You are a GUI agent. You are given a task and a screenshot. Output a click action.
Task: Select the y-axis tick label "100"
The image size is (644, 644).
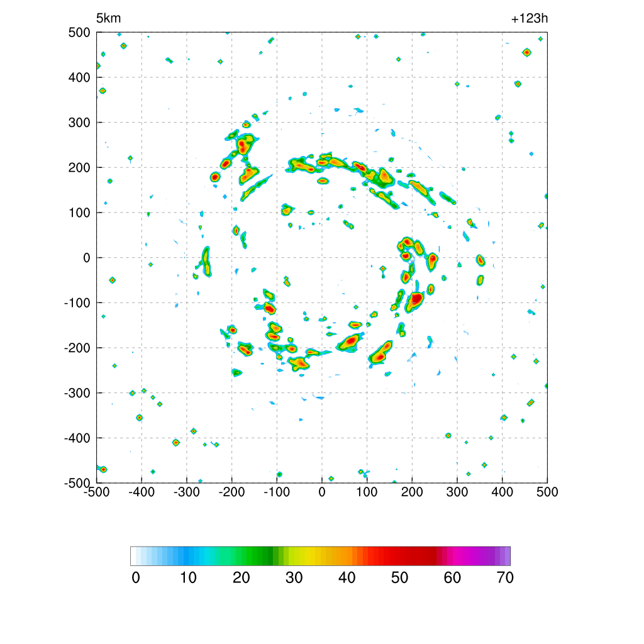79,213
